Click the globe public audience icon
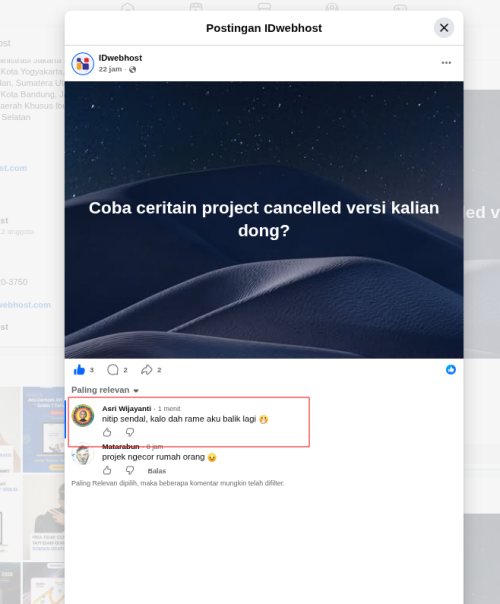 [133, 69]
